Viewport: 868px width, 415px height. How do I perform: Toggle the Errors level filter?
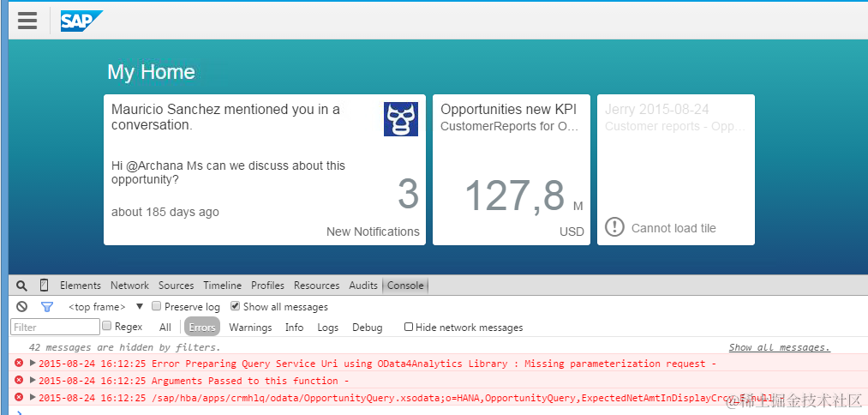[202, 327]
